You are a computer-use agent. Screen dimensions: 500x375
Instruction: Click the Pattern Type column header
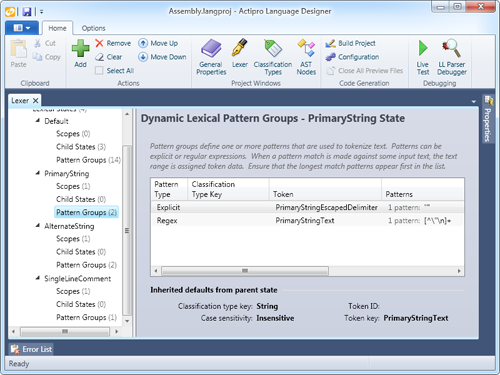tap(169, 189)
